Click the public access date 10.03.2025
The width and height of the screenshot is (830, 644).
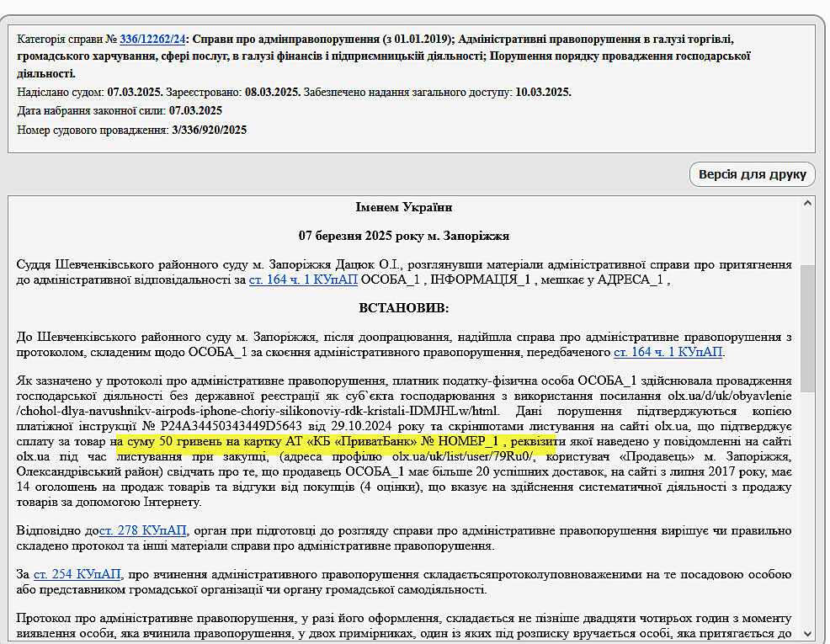[543, 92]
